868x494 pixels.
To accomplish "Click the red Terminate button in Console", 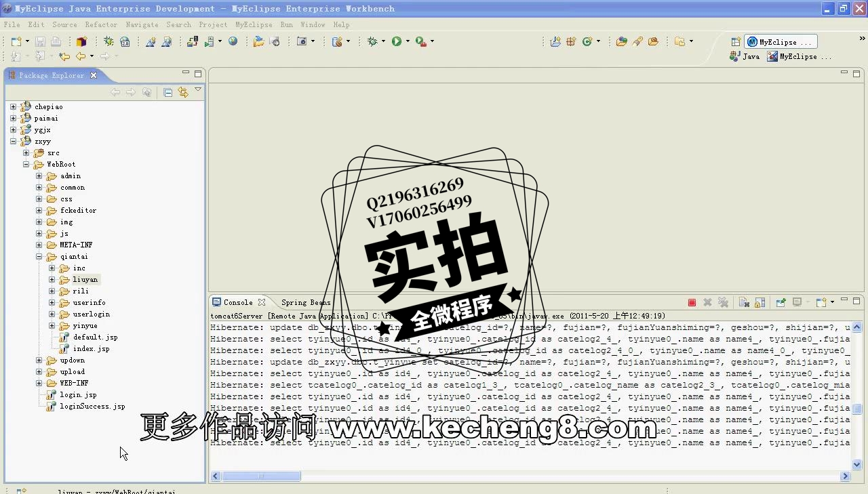I will [x=692, y=302].
